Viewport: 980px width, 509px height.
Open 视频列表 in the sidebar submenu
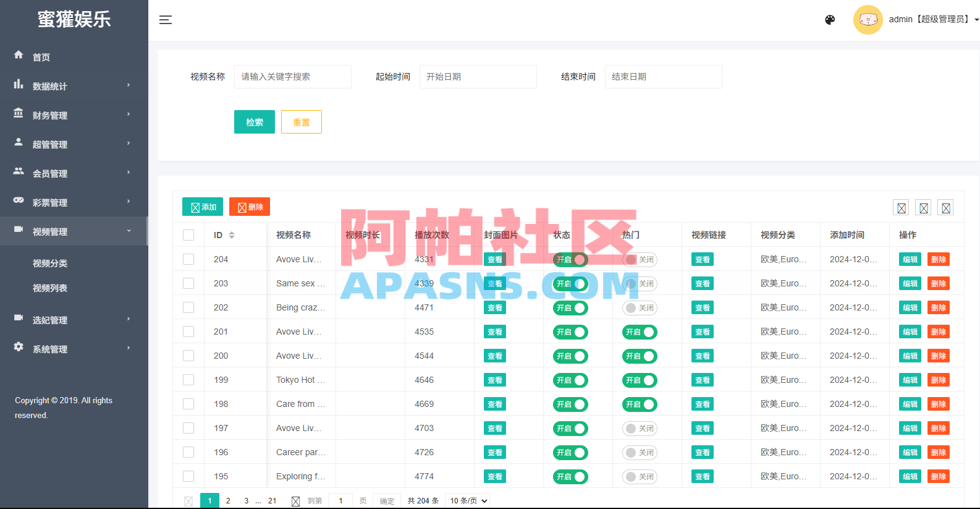pos(50,288)
